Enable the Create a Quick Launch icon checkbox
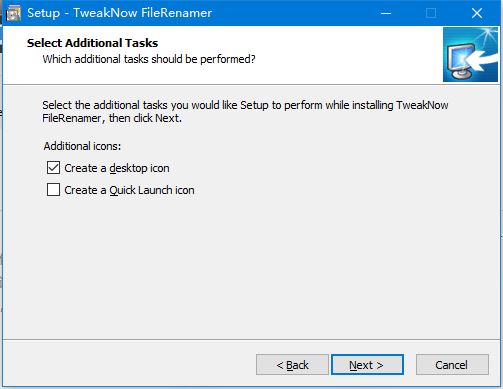This screenshot has height=389, width=503. [53, 190]
